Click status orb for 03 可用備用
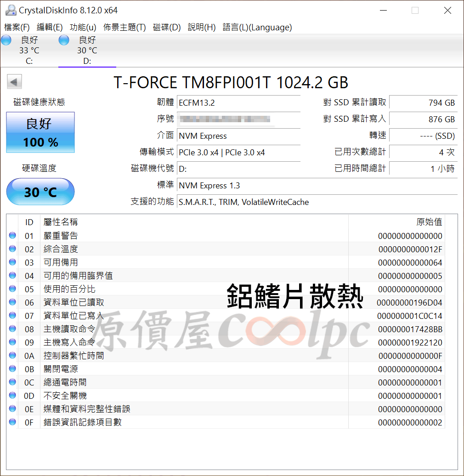 click(12, 262)
